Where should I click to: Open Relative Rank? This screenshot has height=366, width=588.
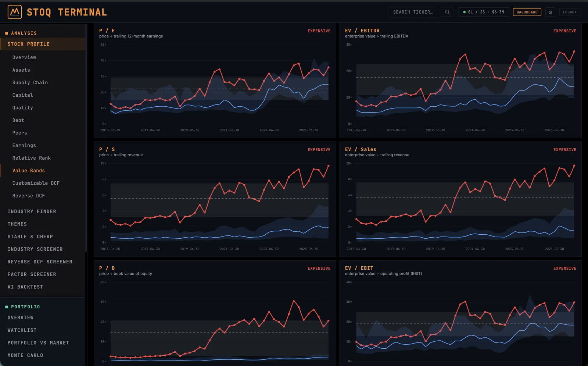coord(32,158)
